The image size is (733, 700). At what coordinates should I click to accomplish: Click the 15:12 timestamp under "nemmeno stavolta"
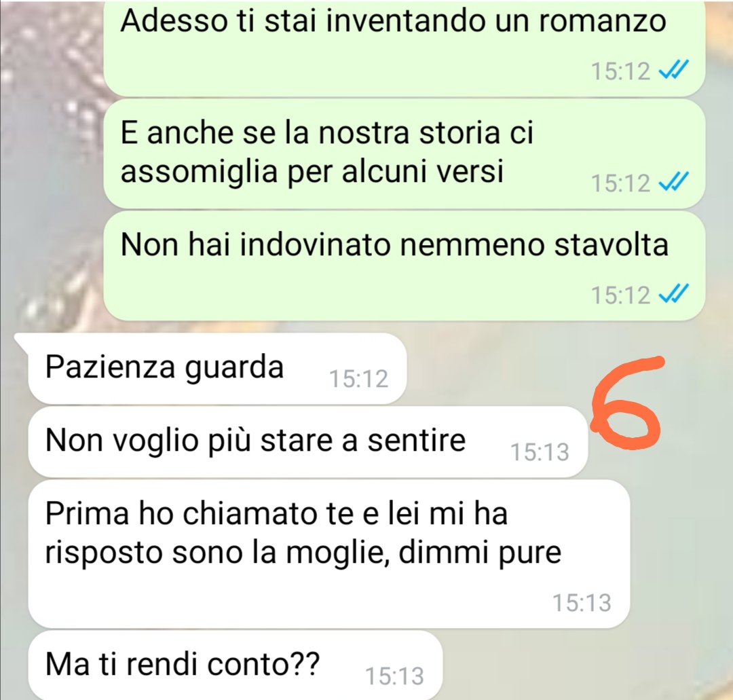pos(620,295)
